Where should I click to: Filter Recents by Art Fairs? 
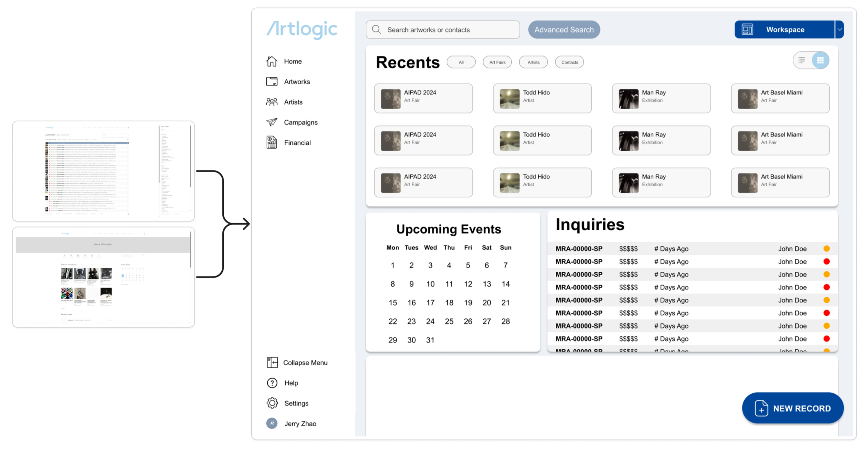[497, 62]
